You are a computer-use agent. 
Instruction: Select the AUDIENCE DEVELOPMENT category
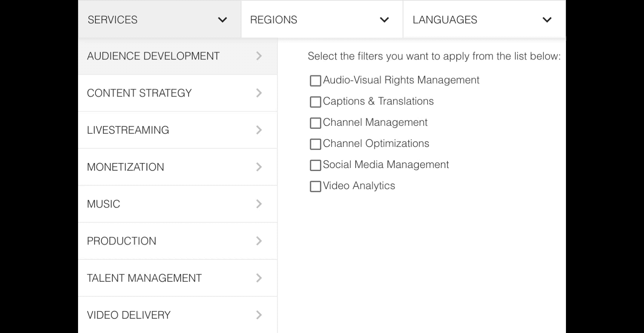pos(178,56)
